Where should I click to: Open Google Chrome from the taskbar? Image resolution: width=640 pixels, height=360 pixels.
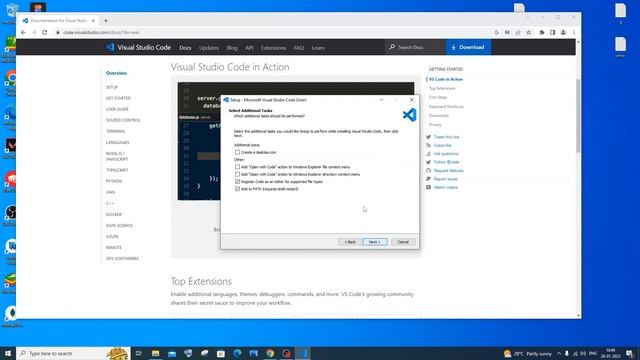click(270, 353)
